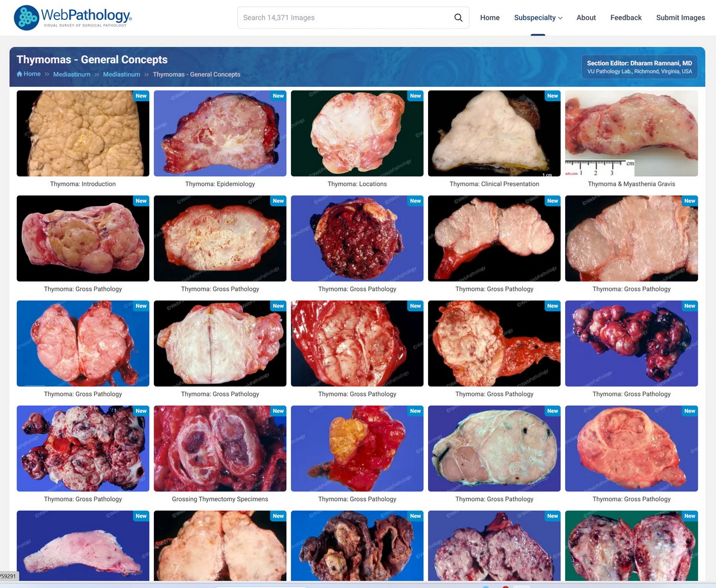Viewport: 716px width, 588px height.
Task: Open the Thymoma: Epidemiology image thumbnail
Action: coord(220,133)
